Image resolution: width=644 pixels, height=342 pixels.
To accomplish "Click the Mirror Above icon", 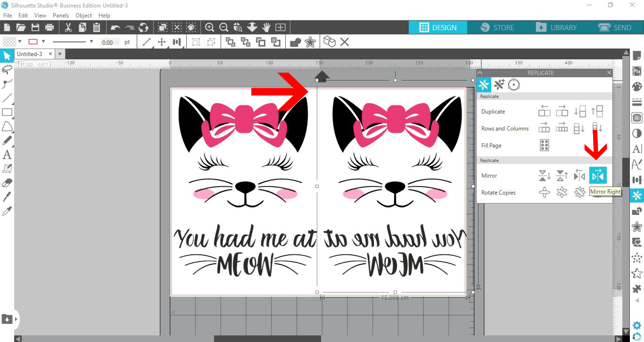I will 561,176.
